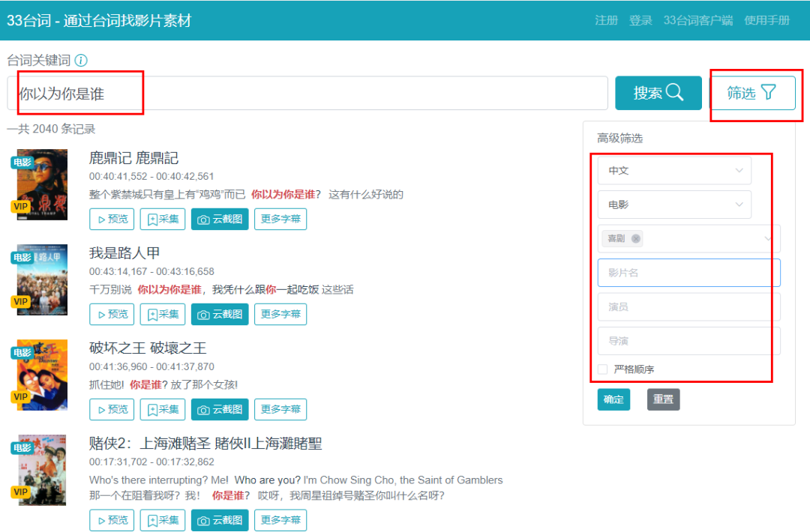Open the 筛选 funnel filter
The width and height of the screenshot is (810, 532).
pos(752,93)
